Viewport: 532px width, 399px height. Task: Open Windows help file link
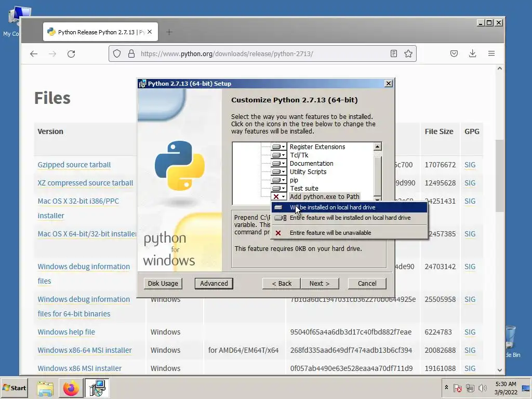coord(66,332)
